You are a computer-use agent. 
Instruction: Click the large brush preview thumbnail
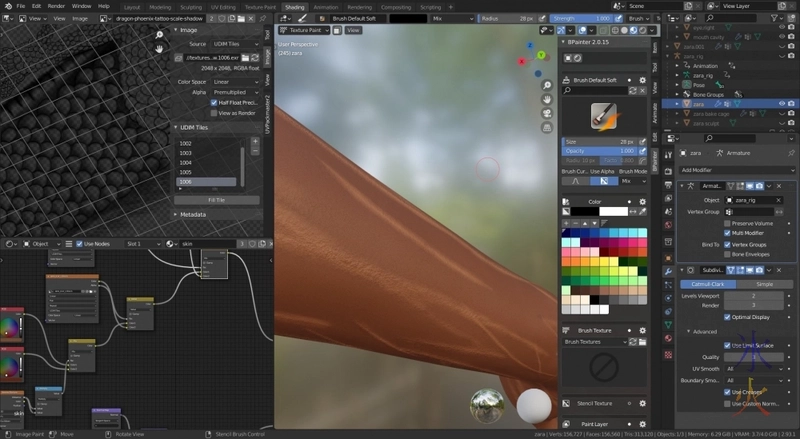(x=604, y=116)
